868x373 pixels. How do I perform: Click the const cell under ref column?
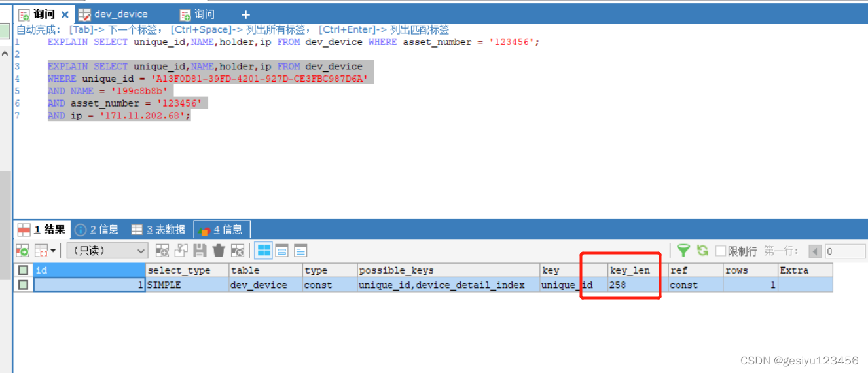pos(695,285)
